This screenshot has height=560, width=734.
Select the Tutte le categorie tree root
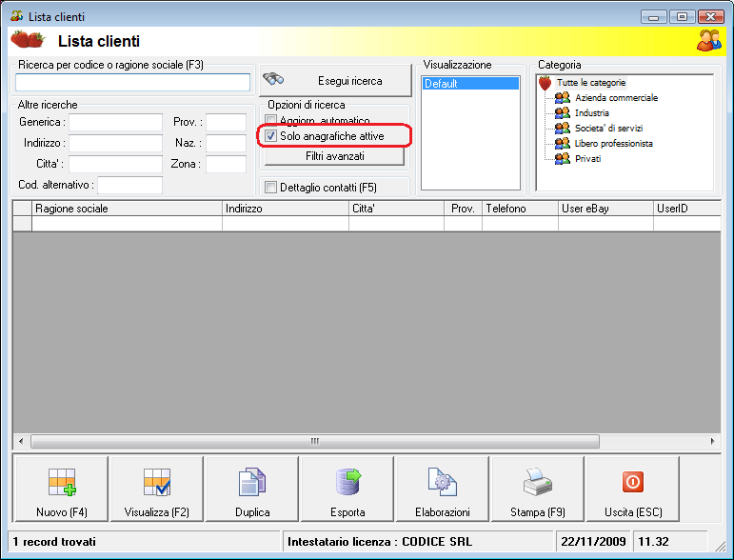[591, 83]
